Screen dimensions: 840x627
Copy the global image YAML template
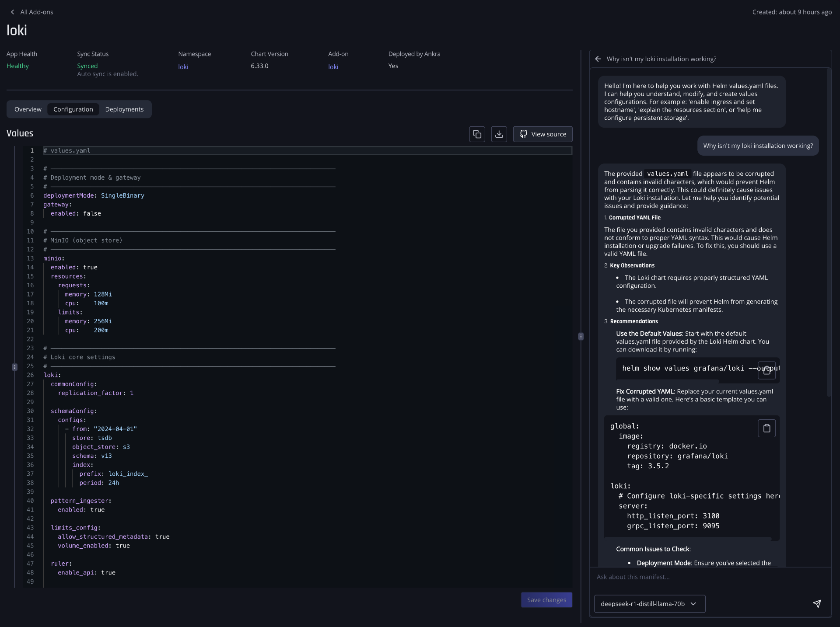point(766,428)
